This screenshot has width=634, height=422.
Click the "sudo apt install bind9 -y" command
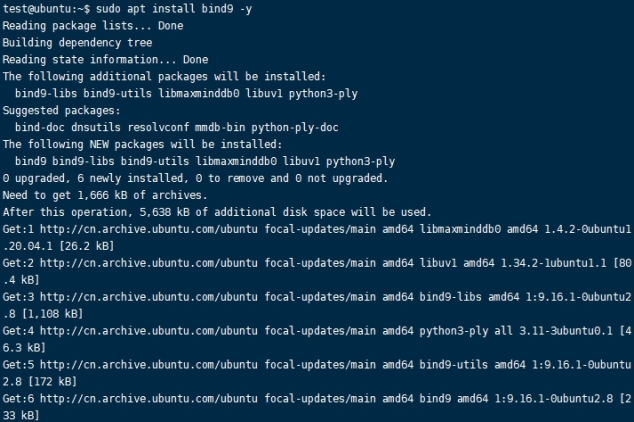tap(172, 9)
